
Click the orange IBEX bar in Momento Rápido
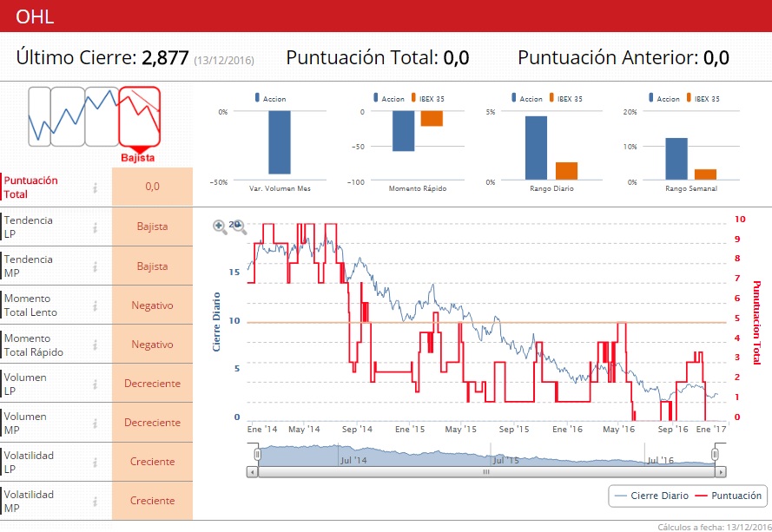click(x=432, y=119)
